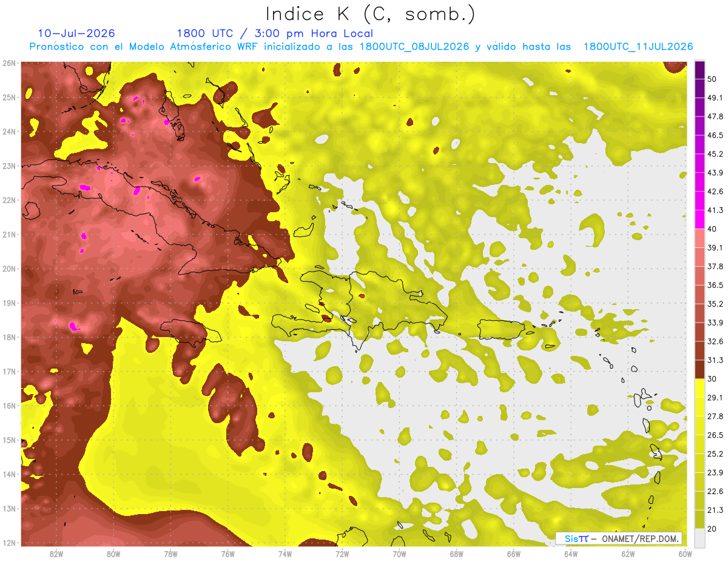Click the longitude axis label '68W'

tap(456, 554)
